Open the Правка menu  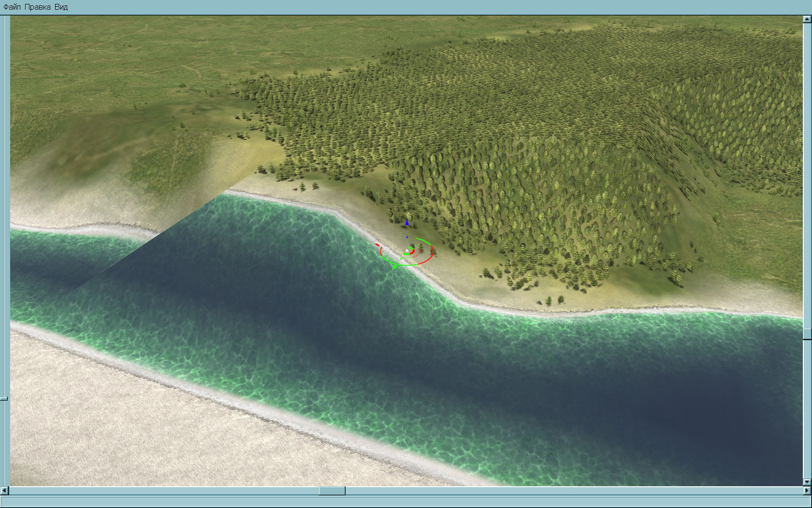click(38, 7)
